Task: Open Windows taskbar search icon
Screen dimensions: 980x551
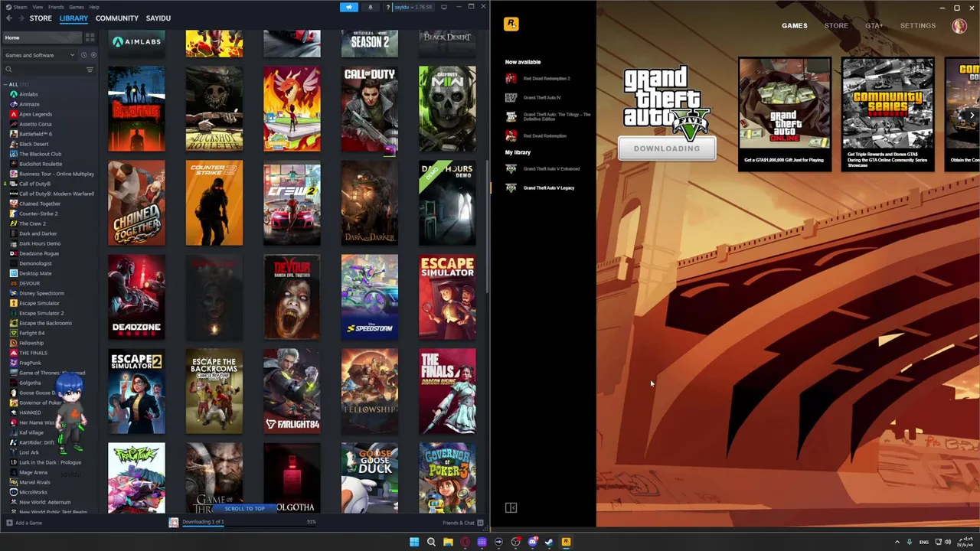Action: coord(431,542)
